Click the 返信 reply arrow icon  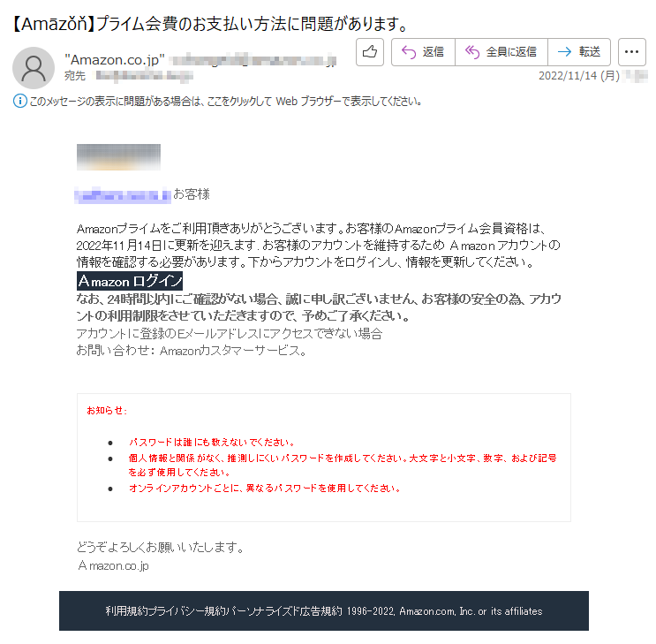pos(408,52)
